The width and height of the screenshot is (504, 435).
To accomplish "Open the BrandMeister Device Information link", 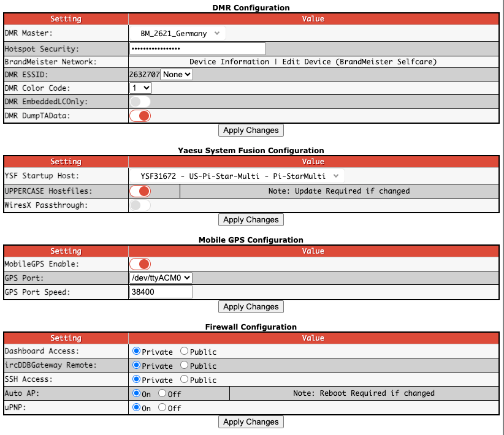I will coord(229,62).
